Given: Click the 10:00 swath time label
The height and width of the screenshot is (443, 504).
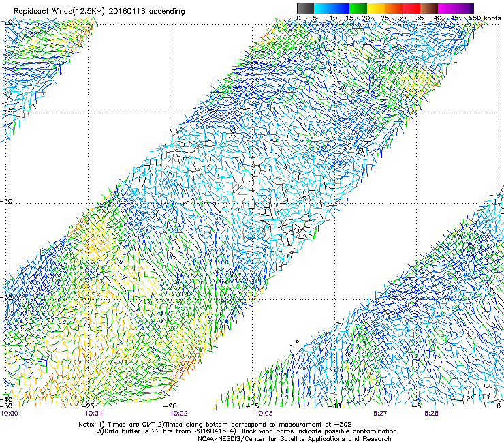Looking at the screenshot, I should 10,414.
